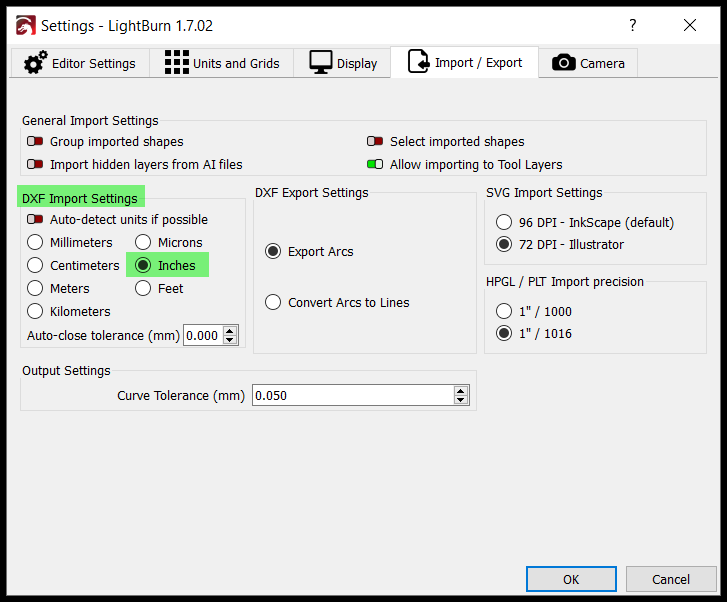Click the document arrow icon for Import / Export
The height and width of the screenshot is (602, 727).
click(x=419, y=62)
